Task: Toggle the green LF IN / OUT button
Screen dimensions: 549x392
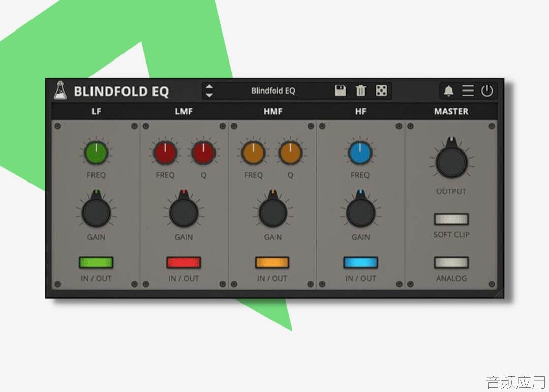Action: [96, 262]
